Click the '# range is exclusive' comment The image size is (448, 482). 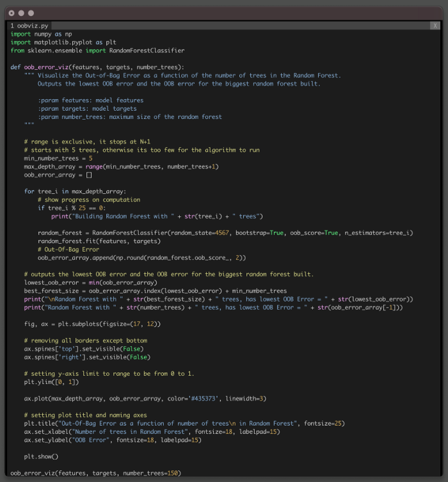[87, 142]
